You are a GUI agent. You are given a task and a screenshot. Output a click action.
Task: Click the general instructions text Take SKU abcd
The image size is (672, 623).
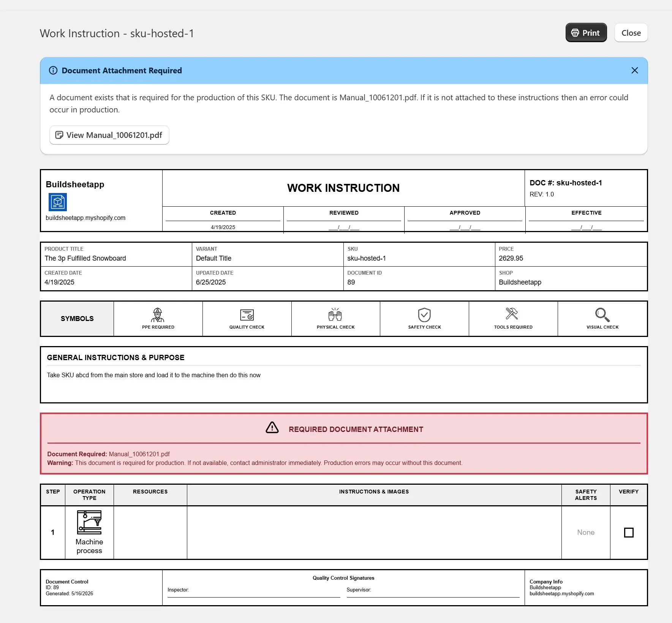tap(153, 375)
